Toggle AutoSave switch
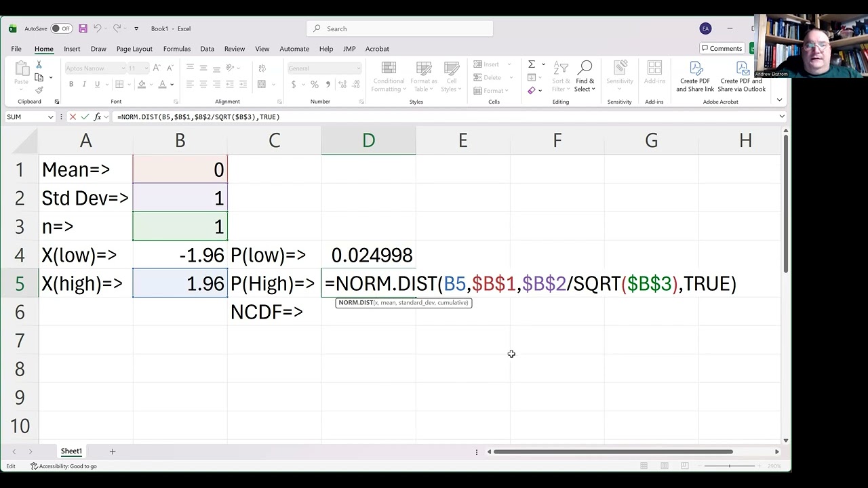This screenshot has height=488, width=868. (x=61, y=28)
